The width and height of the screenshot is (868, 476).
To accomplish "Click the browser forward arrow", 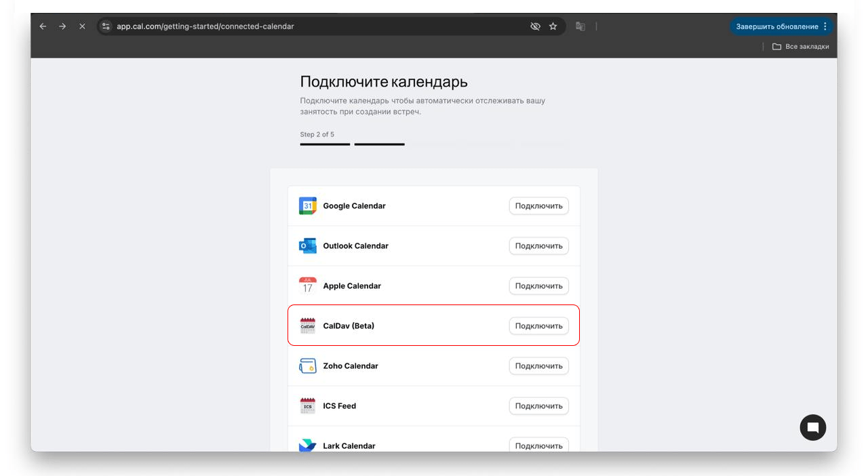I will coord(62,26).
